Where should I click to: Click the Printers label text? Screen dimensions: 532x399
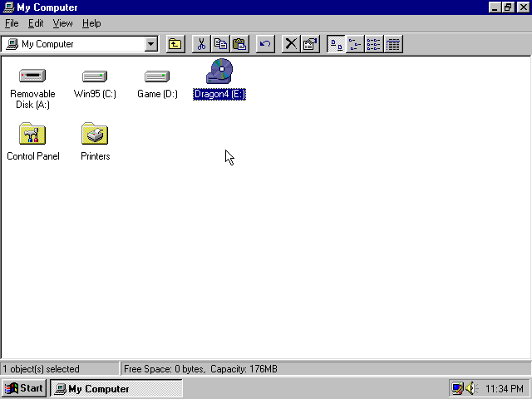coord(96,156)
